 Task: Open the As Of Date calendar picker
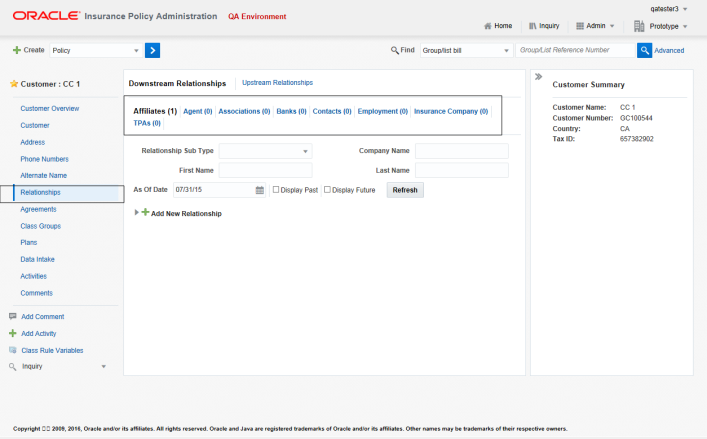tap(260, 190)
